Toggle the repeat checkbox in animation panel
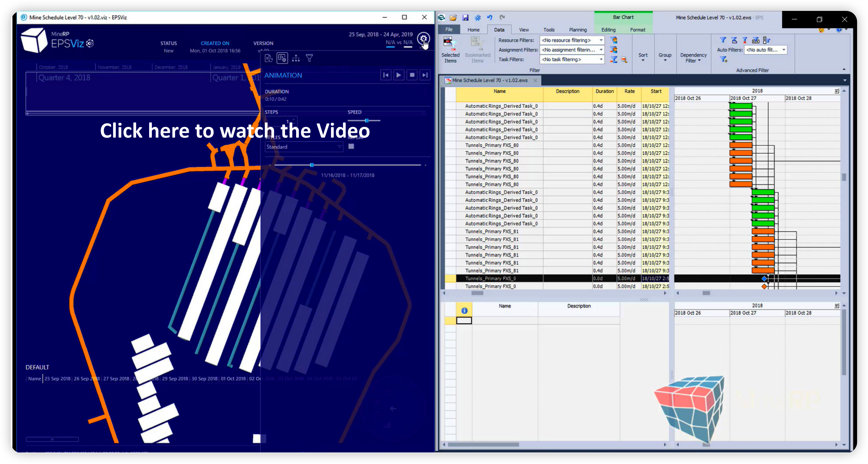868x464 pixels. pyautogui.click(x=351, y=146)
